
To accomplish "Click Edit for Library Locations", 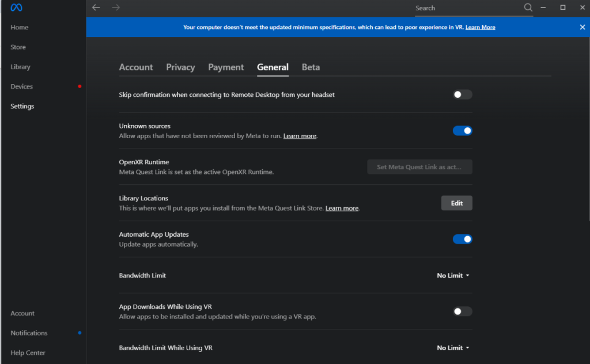I will 456,203.
